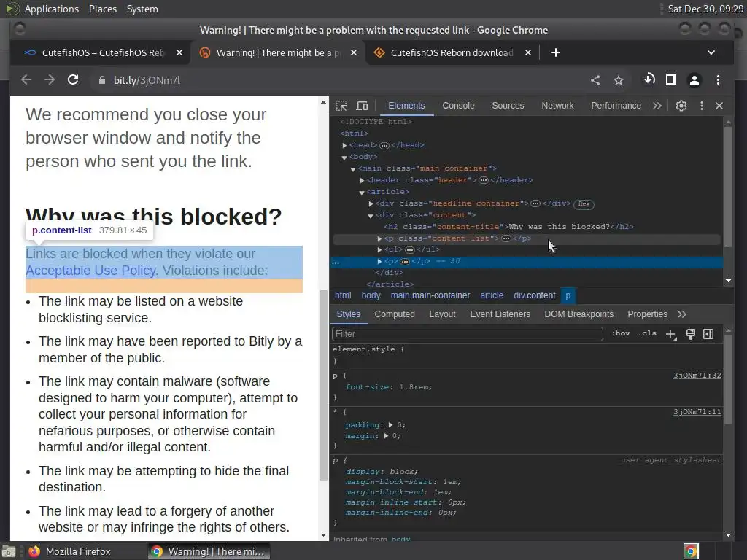The image size is (747, 560).
Task: Collapse the body node in the DOM tree
Action: click(x=344, y=157)
